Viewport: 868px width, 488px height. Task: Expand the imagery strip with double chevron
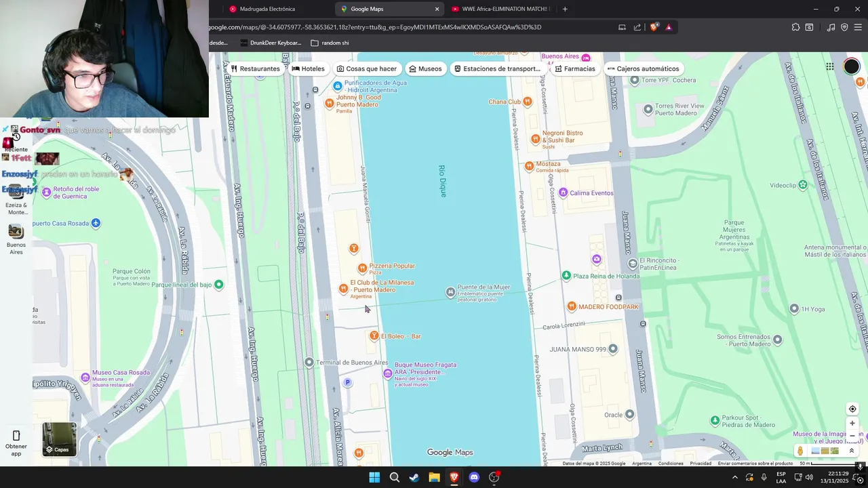852,451
